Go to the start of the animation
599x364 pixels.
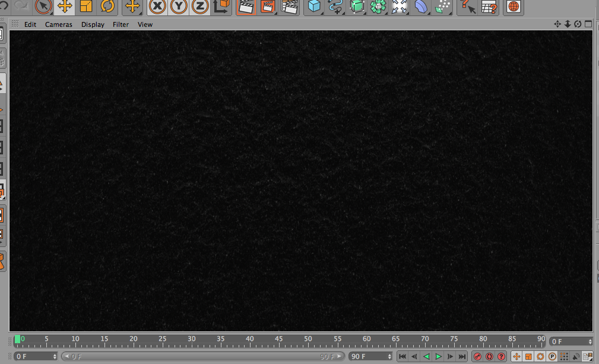[402, 356]
